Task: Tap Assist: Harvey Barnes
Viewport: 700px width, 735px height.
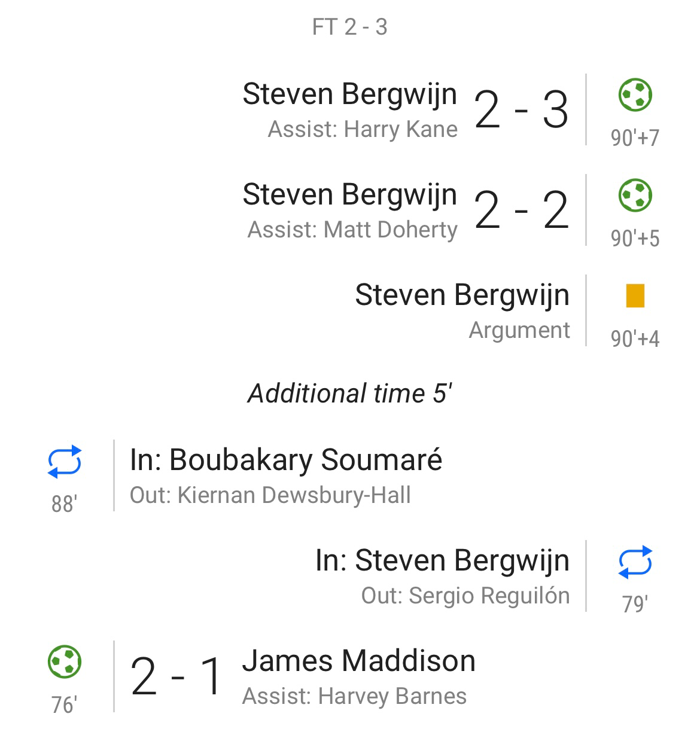Action: 354,696
